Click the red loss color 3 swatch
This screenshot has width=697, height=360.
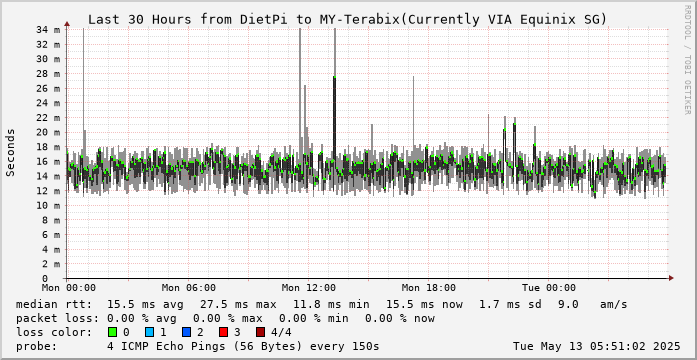click(x=223, y=332)
